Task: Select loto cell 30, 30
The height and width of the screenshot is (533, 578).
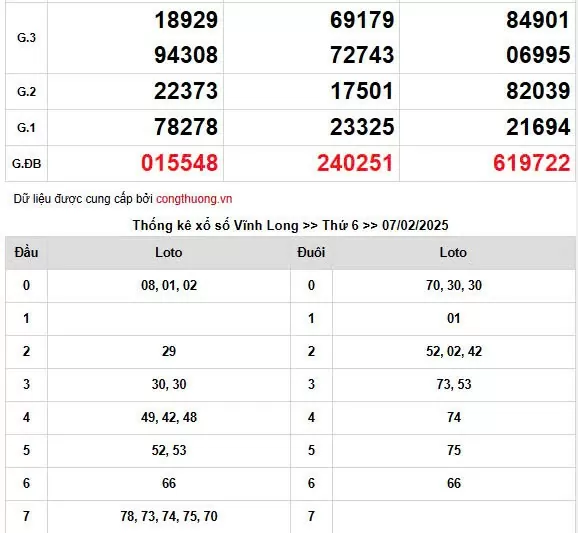Action: 169,384
